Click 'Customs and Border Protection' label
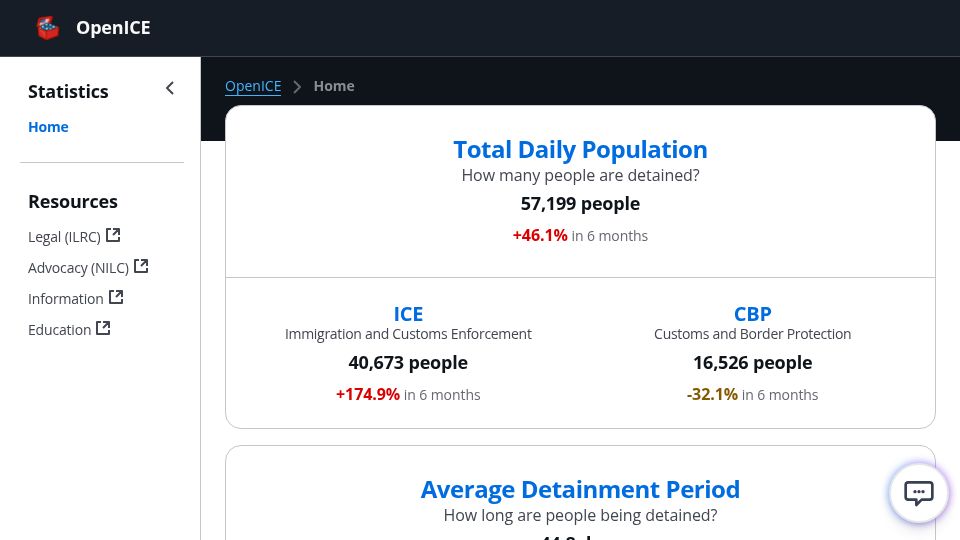Viewport: 960px width, 540px height. click(752, 334)
